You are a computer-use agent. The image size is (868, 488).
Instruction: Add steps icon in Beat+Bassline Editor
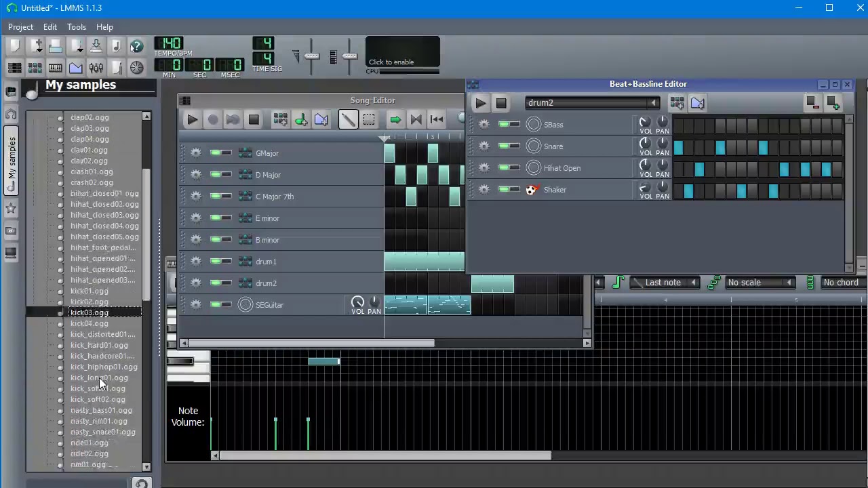833,103
